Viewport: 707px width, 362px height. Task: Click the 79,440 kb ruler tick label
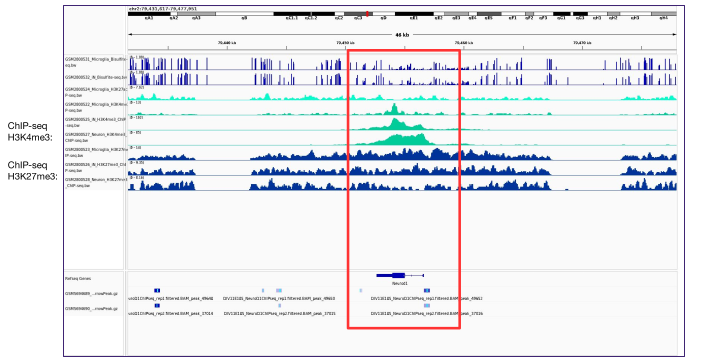pos(227,43)
